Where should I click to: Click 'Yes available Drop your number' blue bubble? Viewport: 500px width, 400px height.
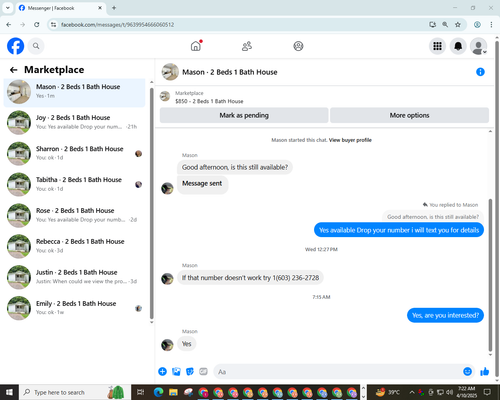pos(399,230)
